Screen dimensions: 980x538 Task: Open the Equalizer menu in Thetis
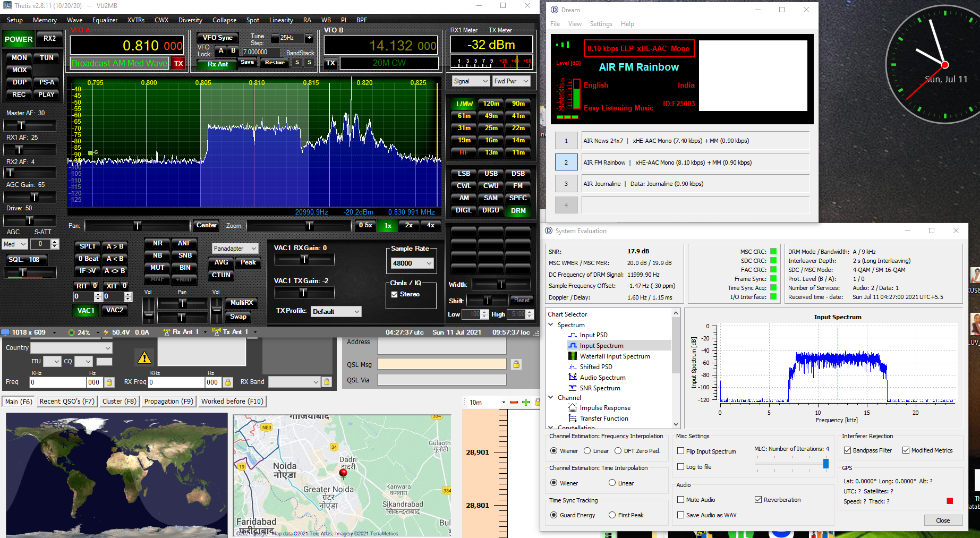point(105,20)
